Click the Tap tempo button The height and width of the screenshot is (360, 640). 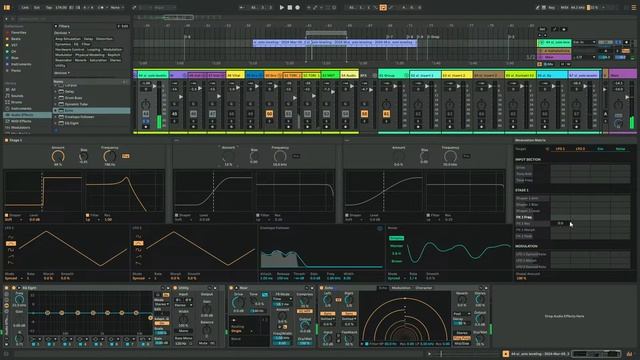[x=49, y=7]
